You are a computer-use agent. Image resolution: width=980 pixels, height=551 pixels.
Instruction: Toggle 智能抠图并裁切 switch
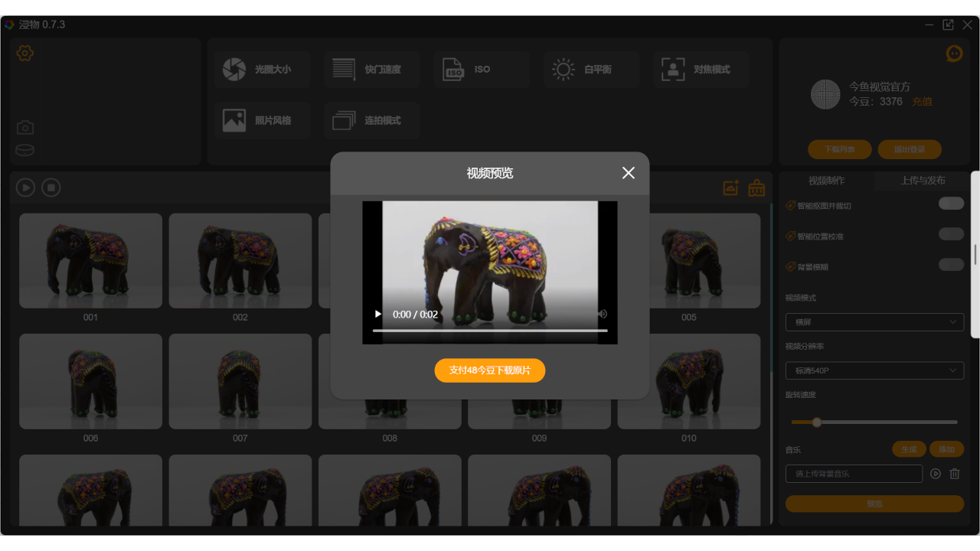[951, 204]
